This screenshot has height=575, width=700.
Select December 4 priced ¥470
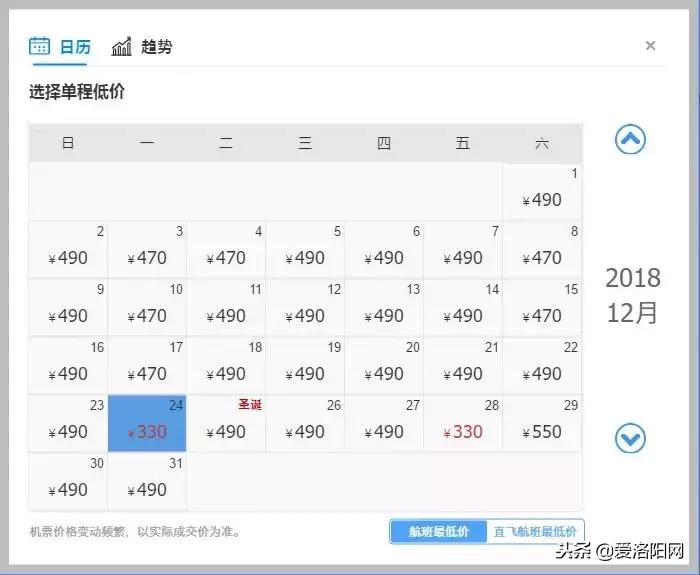pos(226,250)
